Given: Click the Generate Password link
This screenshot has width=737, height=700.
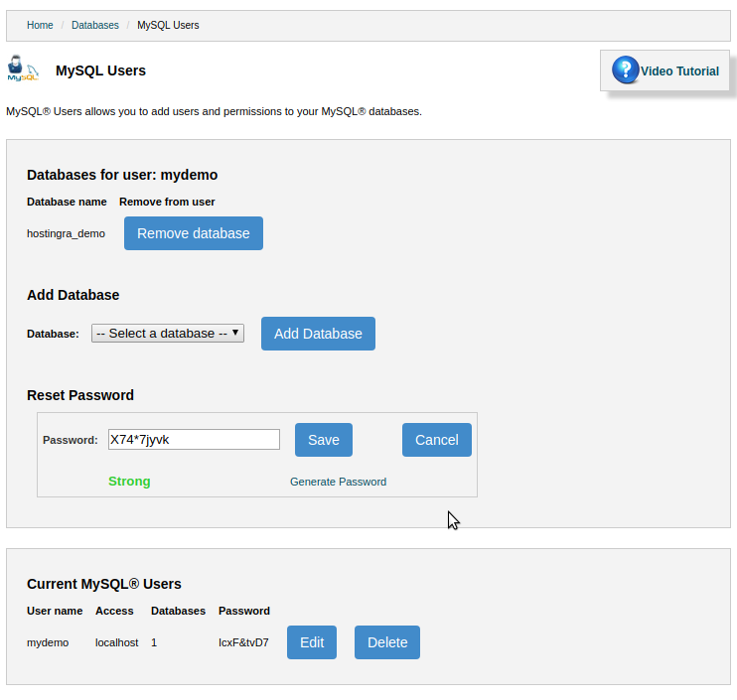Looking at the screenshot, I should 338,482.
